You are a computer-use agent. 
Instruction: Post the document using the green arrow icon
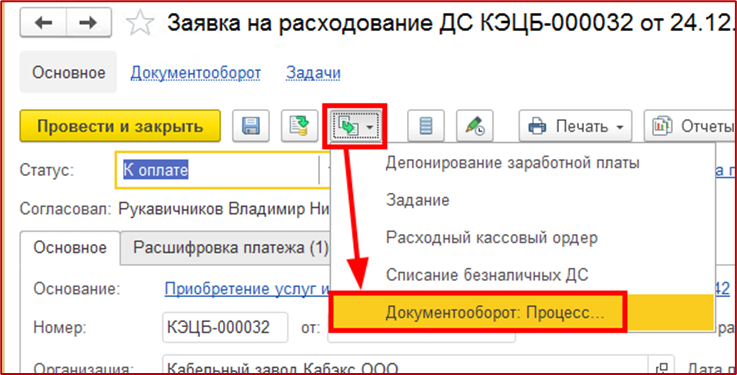click(x=299, y=126)
